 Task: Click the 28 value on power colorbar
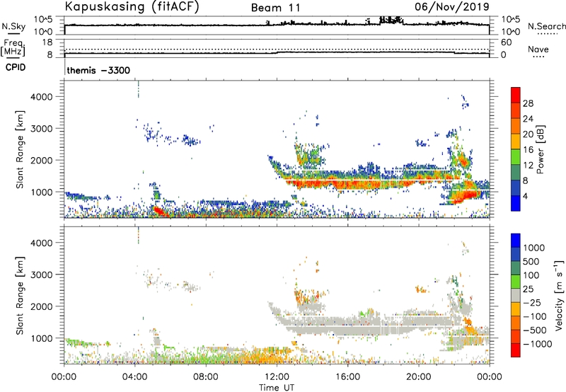(x=528, y=103)
